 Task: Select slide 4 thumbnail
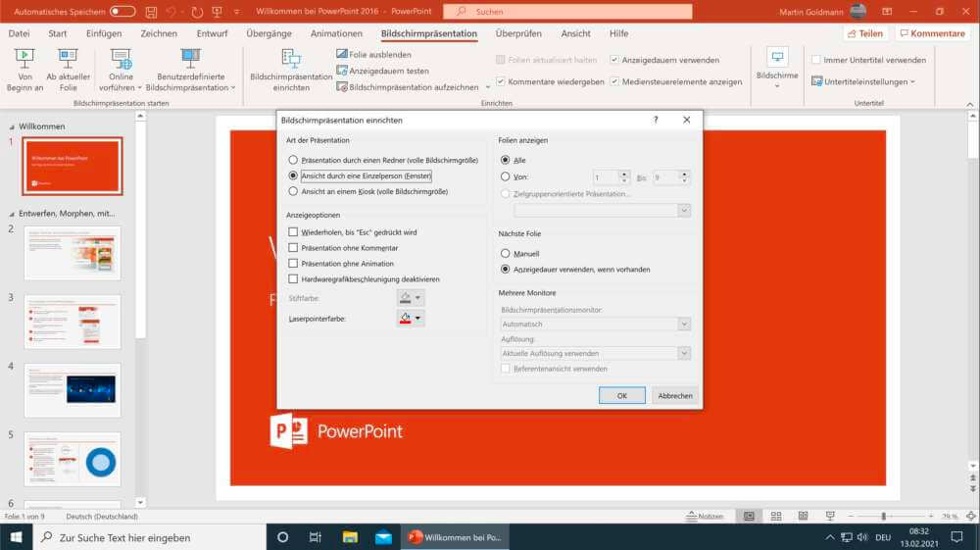(x=73, y=390)
